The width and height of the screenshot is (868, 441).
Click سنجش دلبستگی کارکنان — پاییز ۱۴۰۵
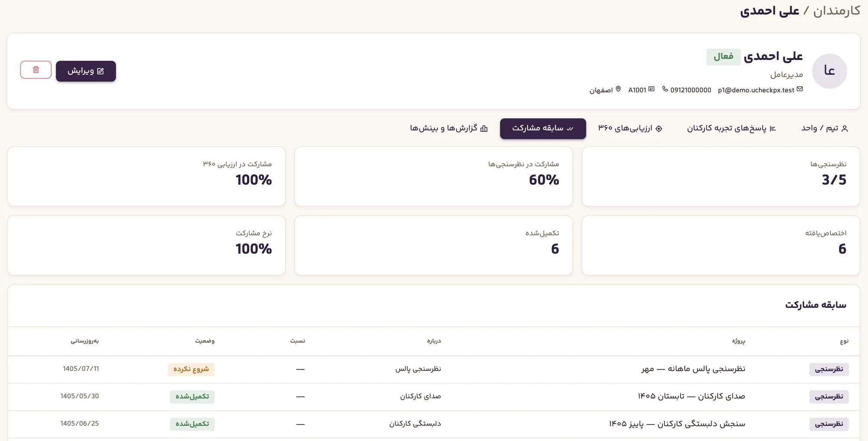click(677, 424)
